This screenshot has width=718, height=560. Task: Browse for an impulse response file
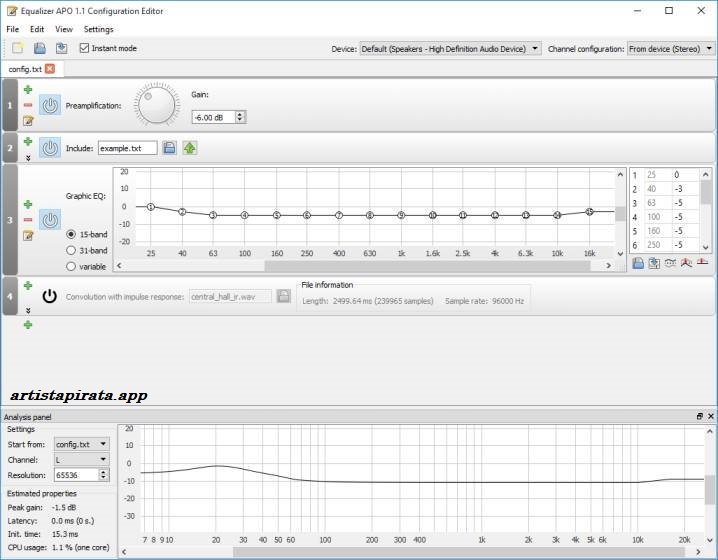[283, 296]
